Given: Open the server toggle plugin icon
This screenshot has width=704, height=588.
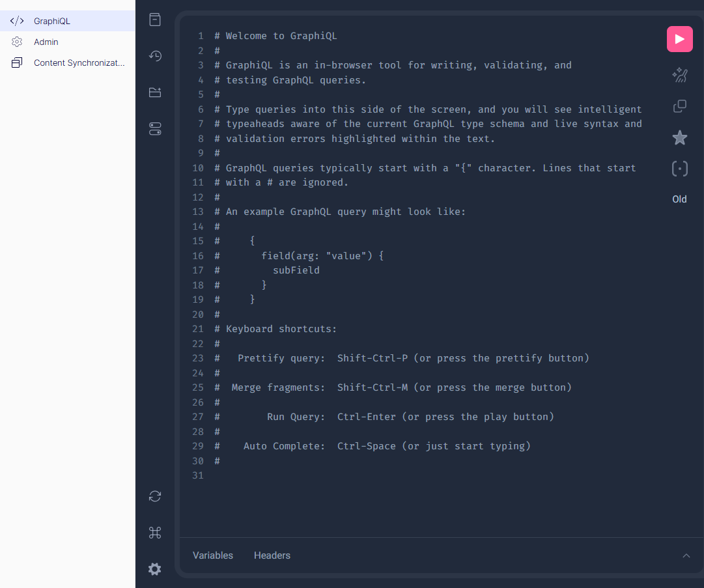Looking at the screenshot, I should click(x=155, y=129).
